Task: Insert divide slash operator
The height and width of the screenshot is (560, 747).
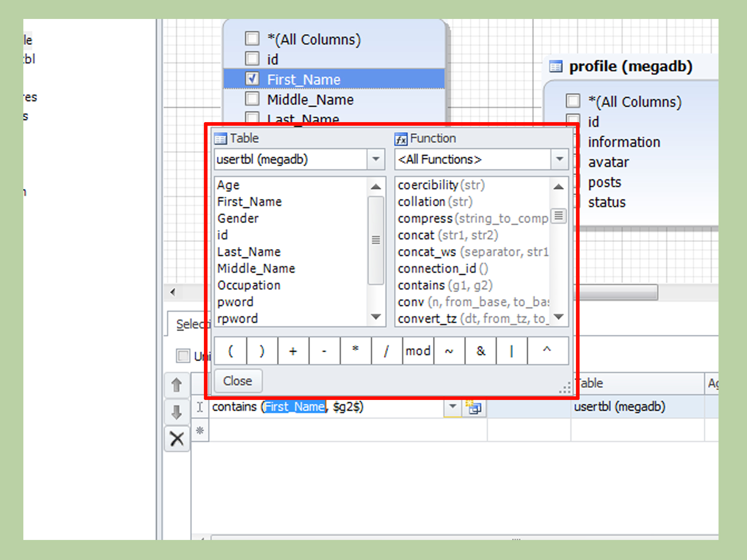Action: coord(387,351)
